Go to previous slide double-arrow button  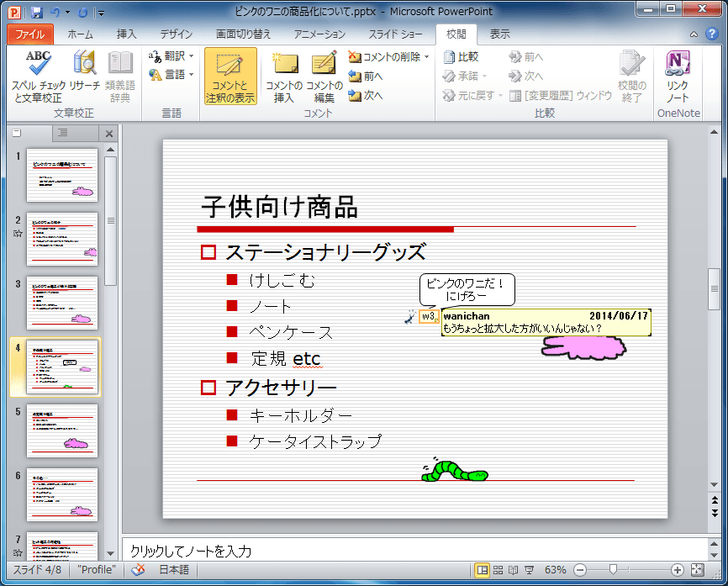click(x=715, y=500)
